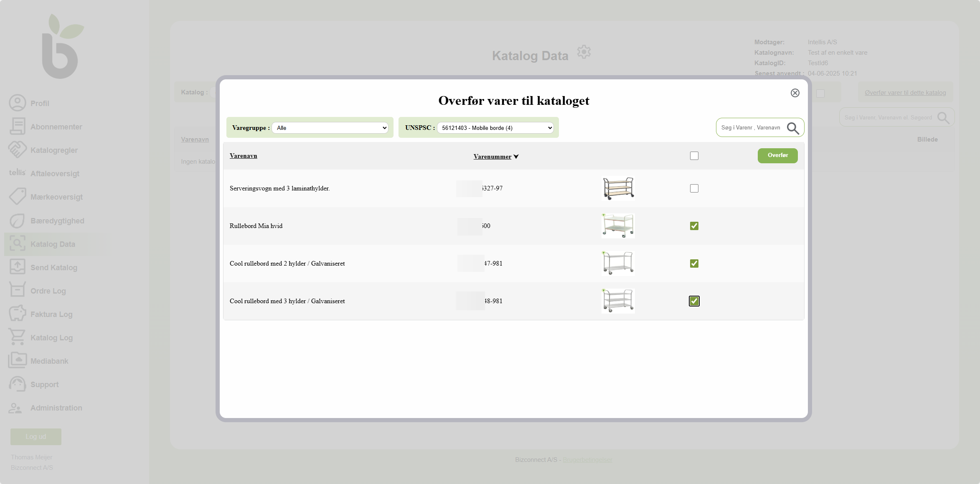Sort by Varenavn column header link
The image size is (980, 484).
coord(243,156)
